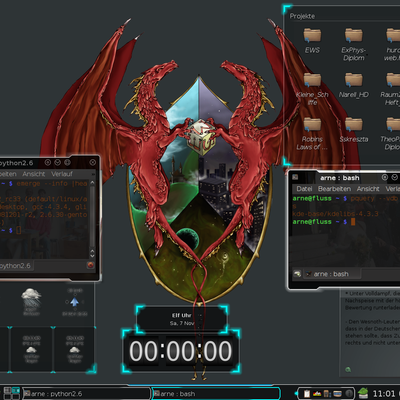Open the green device notifier icon
The height and width of the screenshot is (400, 400).
click(363, 393)
